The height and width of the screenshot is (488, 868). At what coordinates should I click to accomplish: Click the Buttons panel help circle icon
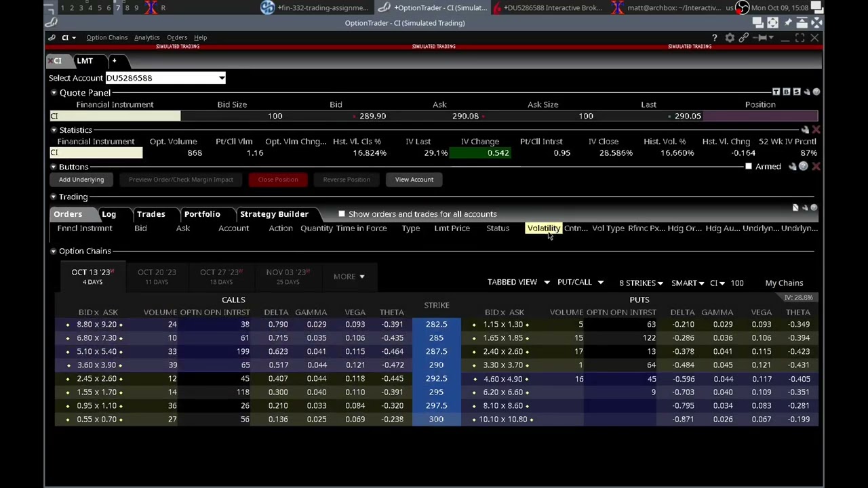pos(804,167)
